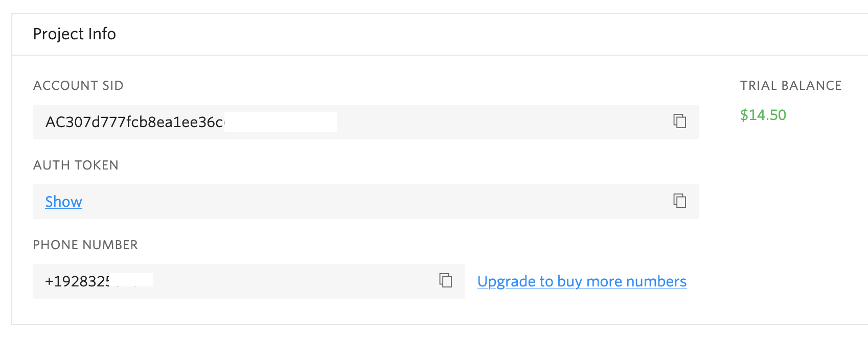Copy the Account SID to clipboard
Screen dimensions: 868x338
[679, 121]
